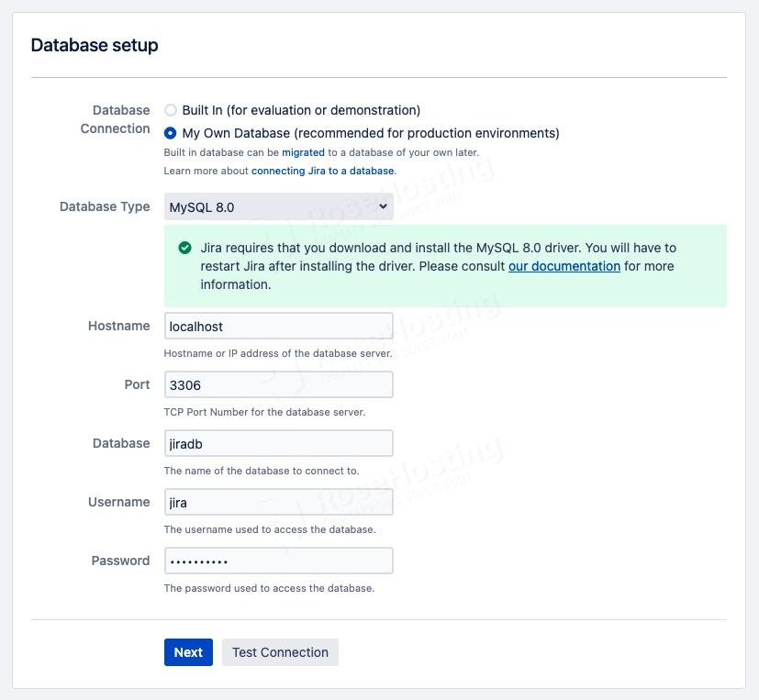The image size is (759, 700).
Task: Click the green success checkmark icon
Action: click(x=184, y=248)
